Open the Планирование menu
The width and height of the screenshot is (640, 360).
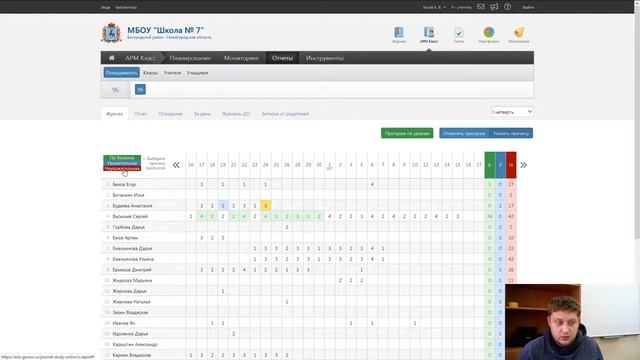(x=190, y=58)
